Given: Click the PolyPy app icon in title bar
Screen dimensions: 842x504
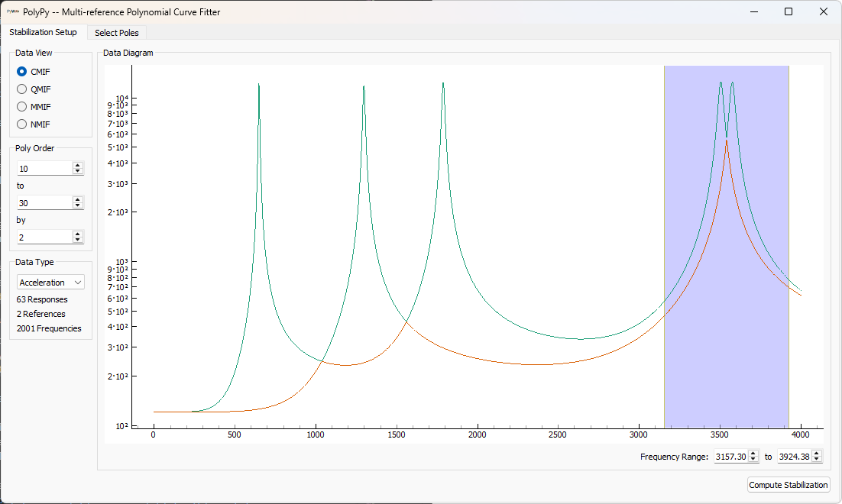Looking at the screenshot, I should coord(13,11).
